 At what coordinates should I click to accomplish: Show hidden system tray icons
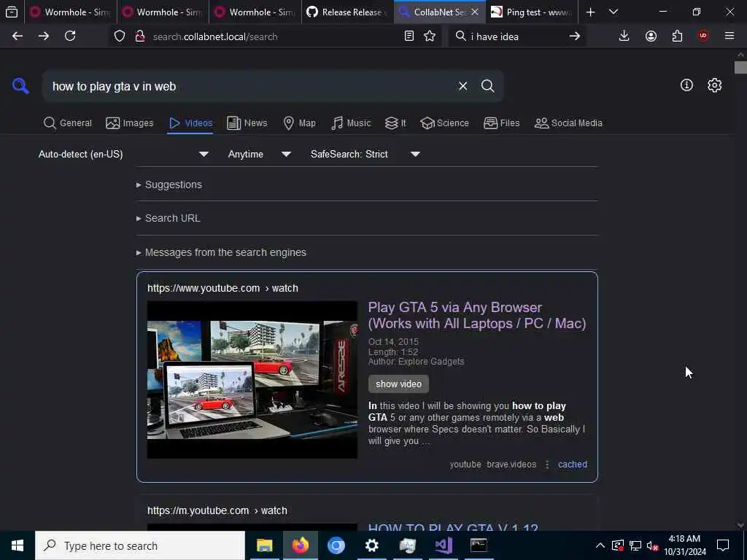600,545
